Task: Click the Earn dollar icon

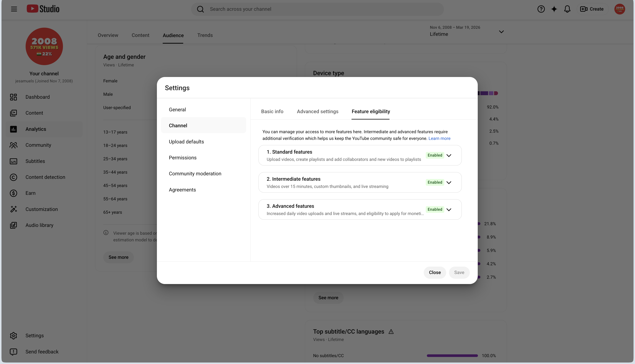Action: (x=14, y=193)
